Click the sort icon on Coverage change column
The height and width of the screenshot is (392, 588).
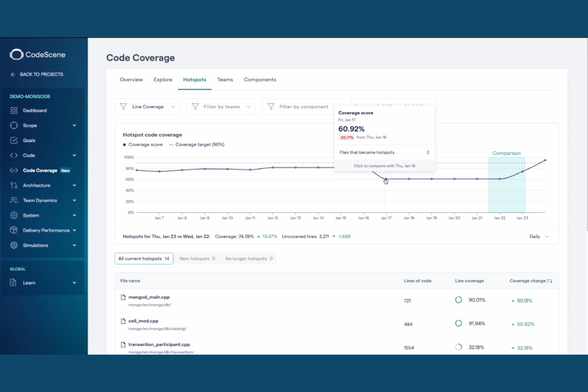click(x=550, y=281)
